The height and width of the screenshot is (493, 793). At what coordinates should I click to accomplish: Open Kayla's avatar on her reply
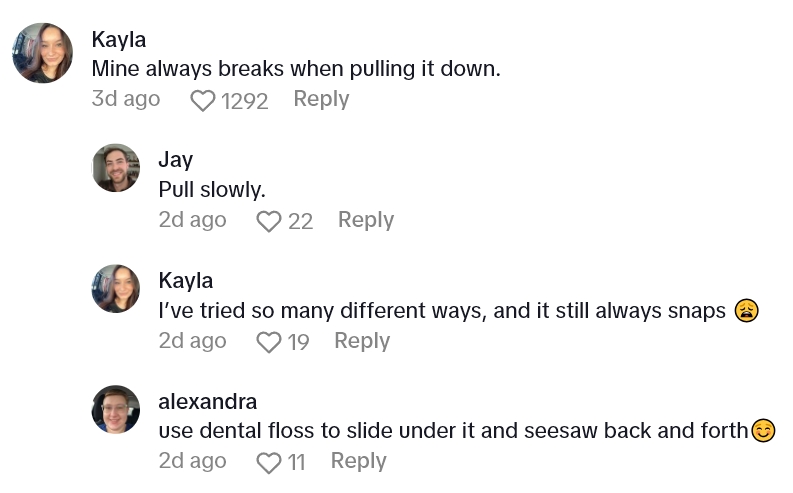(x=116, y=289)
